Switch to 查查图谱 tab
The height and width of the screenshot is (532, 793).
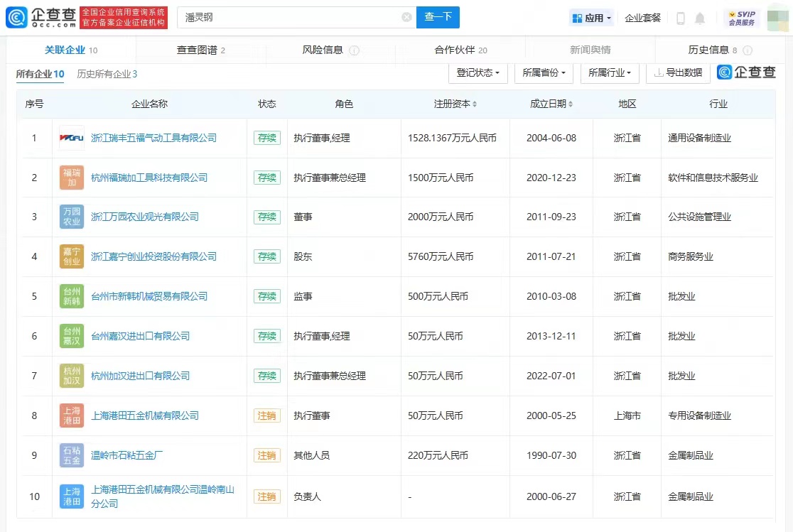tap(201, 50)
